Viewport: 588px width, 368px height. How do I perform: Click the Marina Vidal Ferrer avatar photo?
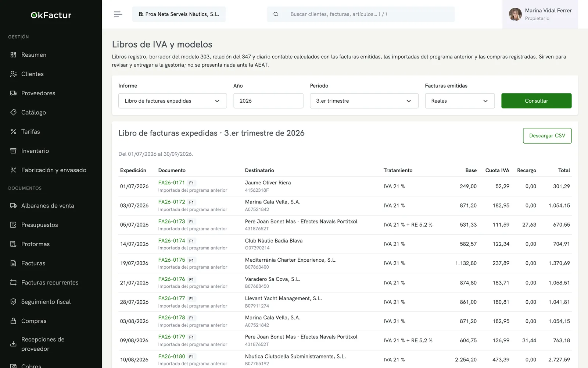coord(515,14)
